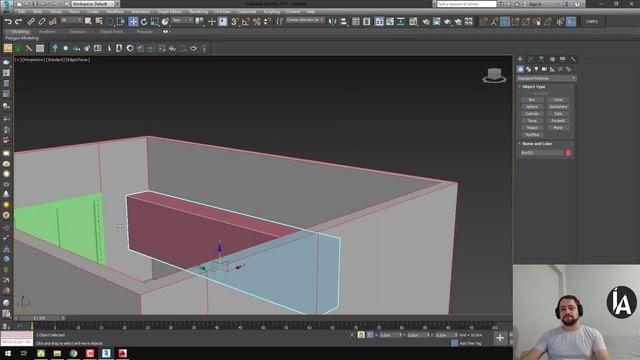This screenshot has height=360, width=640.
Task: Open the Reference Coordinate System dropdown
Action: (x=182, y=20)
